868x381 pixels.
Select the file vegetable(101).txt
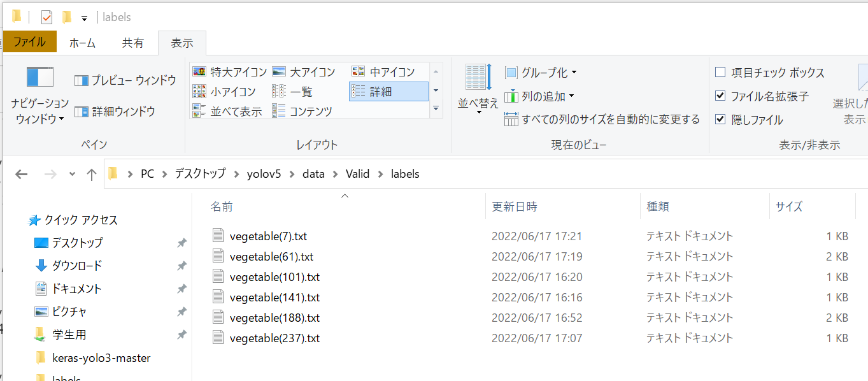click(x=274, y=277)
